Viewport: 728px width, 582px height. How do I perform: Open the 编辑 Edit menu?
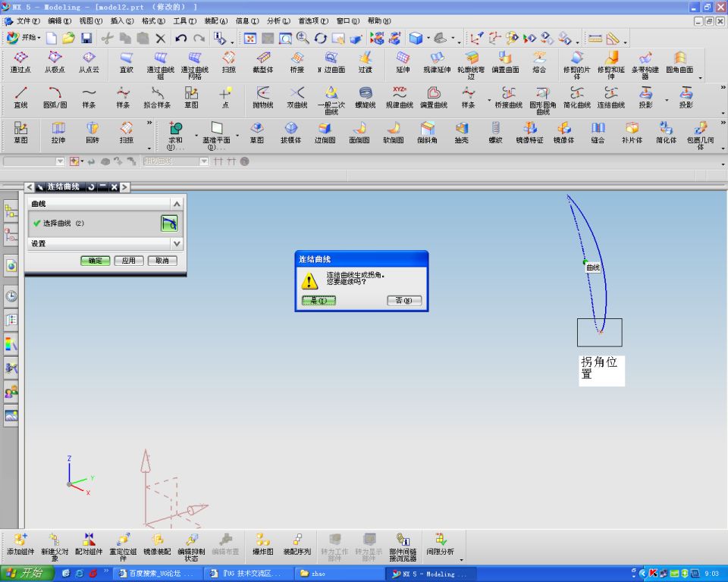click(59, 21)
